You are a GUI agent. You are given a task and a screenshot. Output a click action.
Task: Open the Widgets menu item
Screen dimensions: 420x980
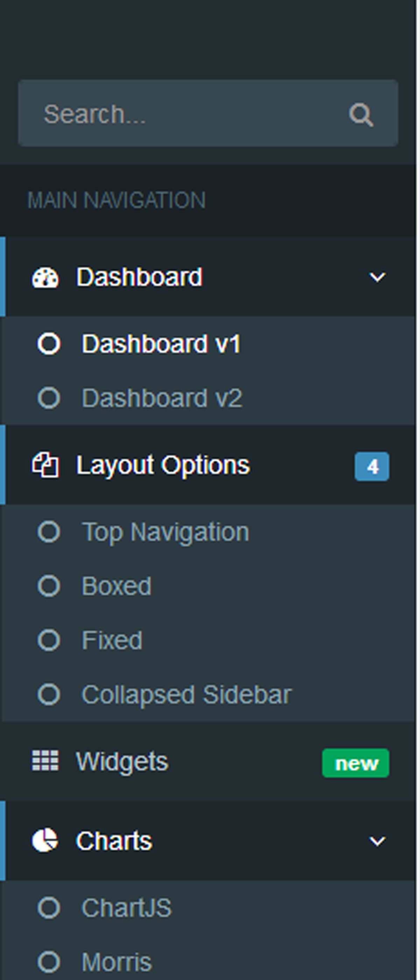[122, 761]
